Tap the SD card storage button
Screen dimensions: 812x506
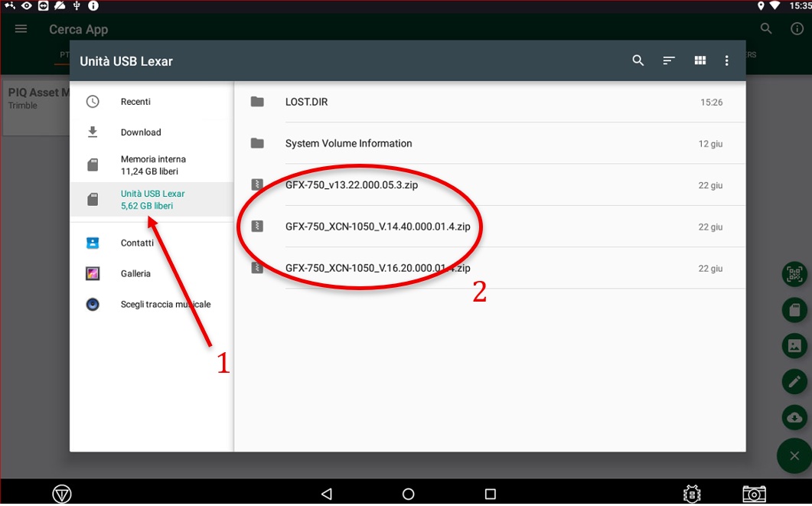[794, 310]
